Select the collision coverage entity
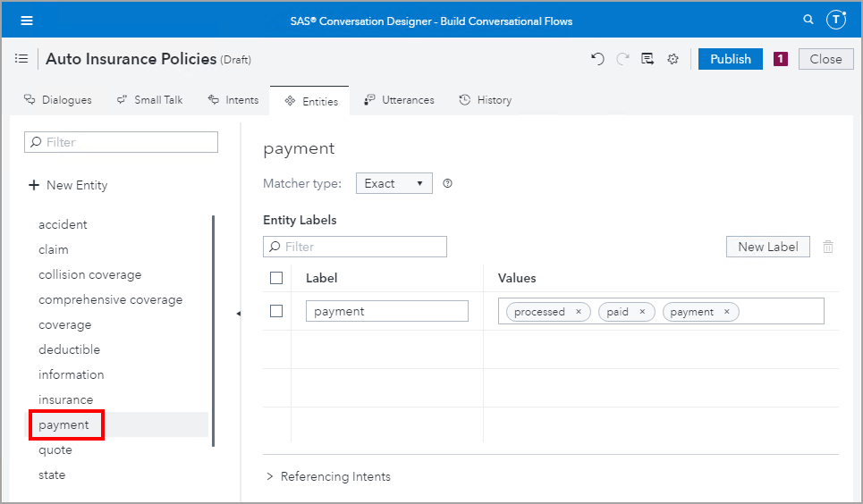The height and width of the screenshot is (504, 863). click(x=89, y=274)
